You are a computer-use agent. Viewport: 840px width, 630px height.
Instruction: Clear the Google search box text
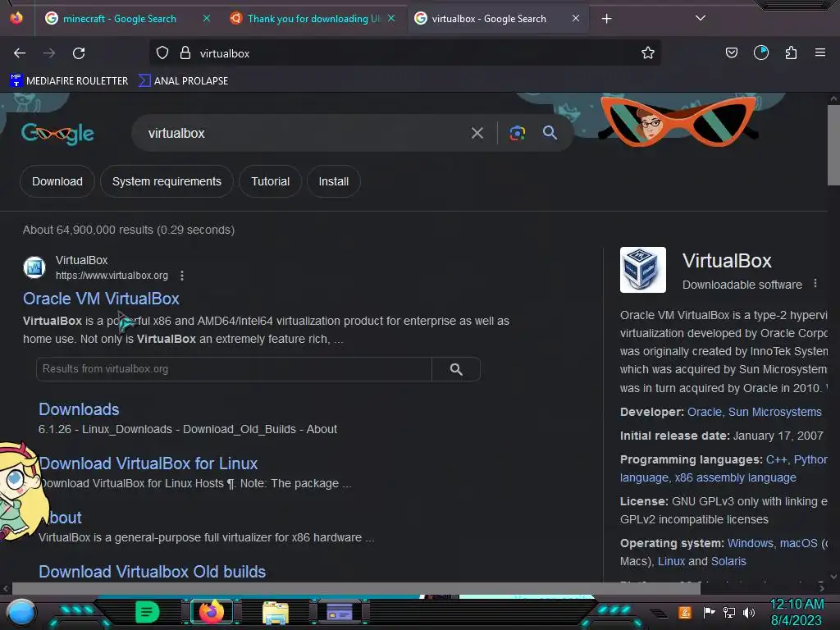477,133
